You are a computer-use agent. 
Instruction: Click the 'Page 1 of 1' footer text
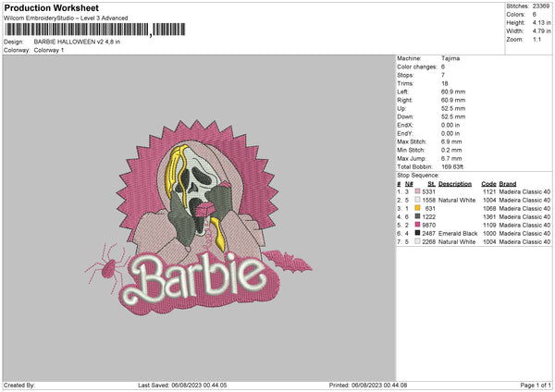click(x=536, y=385)
